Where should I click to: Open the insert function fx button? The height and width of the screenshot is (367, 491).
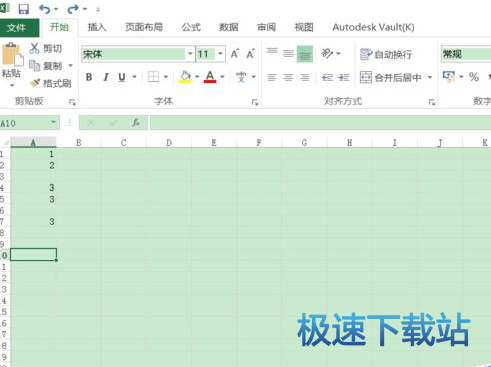[136, 123]
